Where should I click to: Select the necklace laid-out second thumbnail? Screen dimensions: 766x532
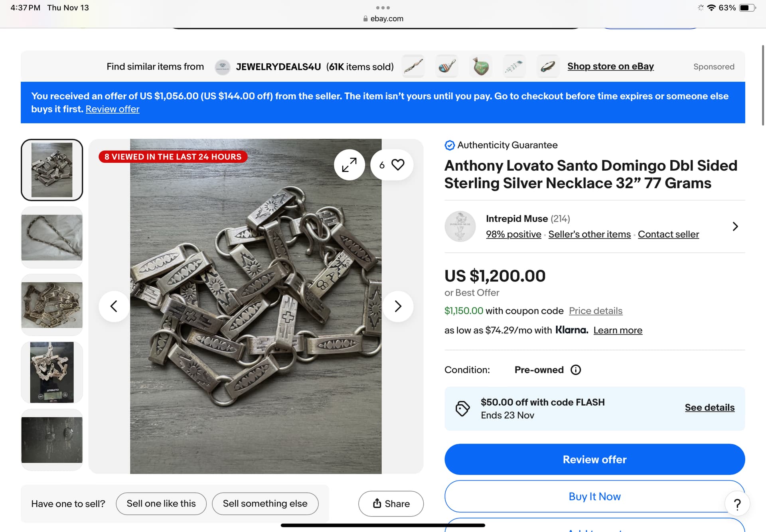point(52,237)
